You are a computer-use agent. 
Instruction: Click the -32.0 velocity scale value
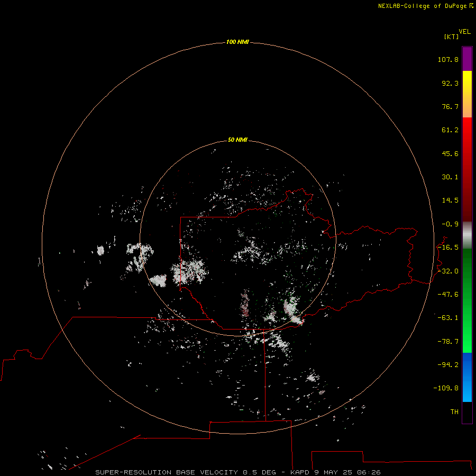click(448, 271)
